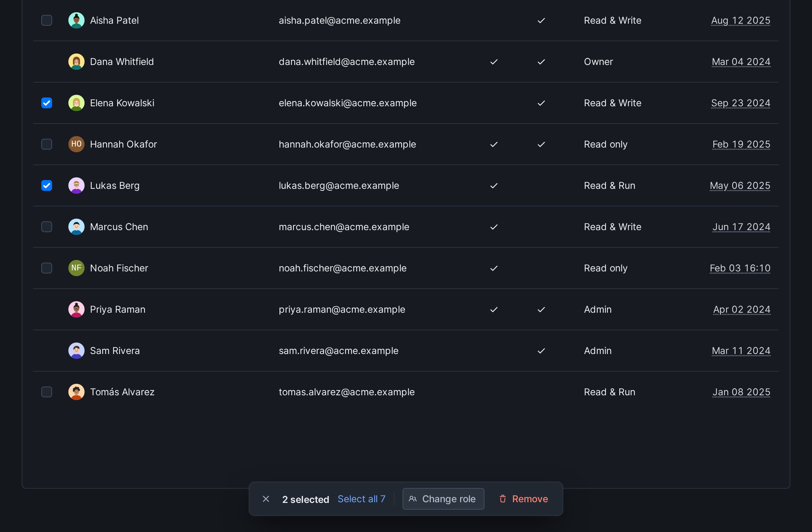812x532 pixels.
Task: Click the NF initials avatar
Action: point(76,268)
